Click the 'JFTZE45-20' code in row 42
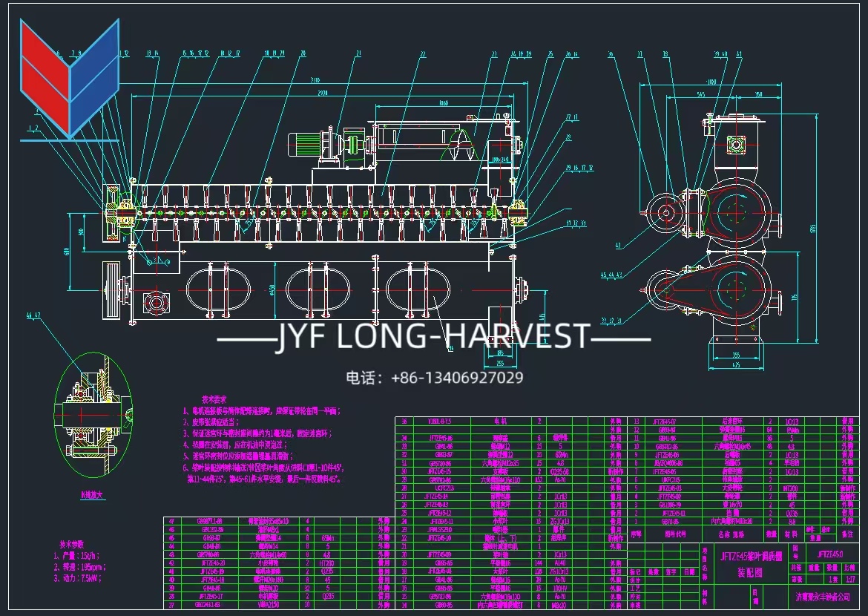Image resolution: width=868 pixels, height=616 pixels. [x=213, y=563]
